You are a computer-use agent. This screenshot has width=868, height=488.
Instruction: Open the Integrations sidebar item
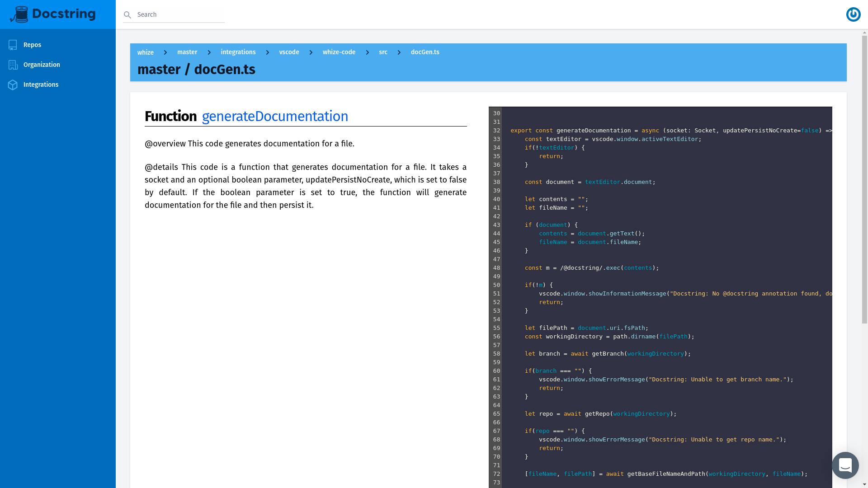[x=58, y=84]
